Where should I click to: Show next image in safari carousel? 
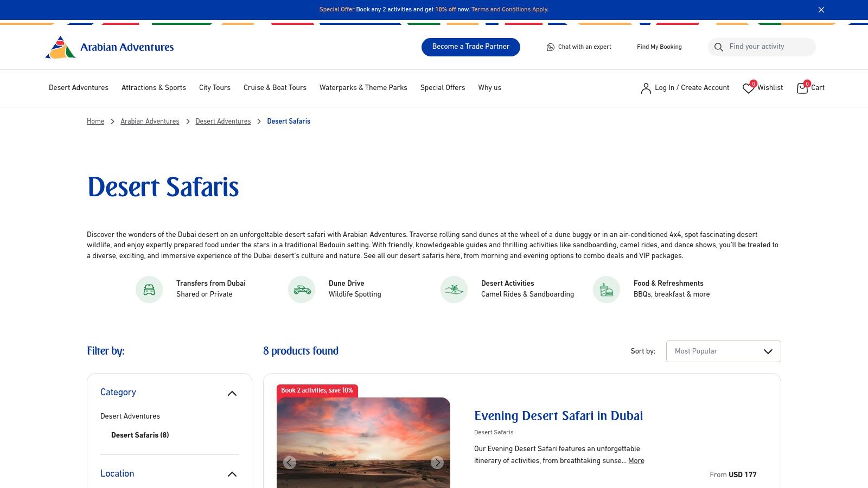coord(437,463)
